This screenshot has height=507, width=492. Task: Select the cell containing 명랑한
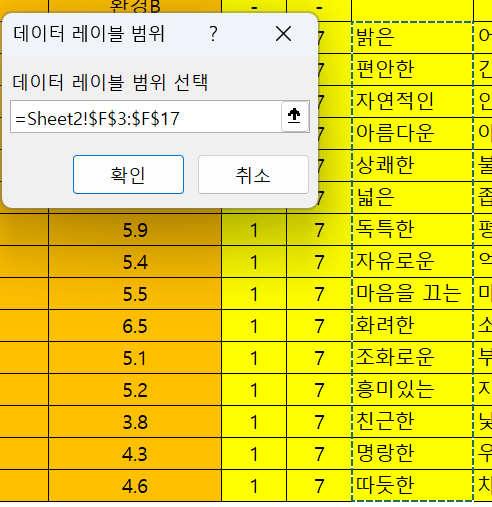[x=412, y=453]
